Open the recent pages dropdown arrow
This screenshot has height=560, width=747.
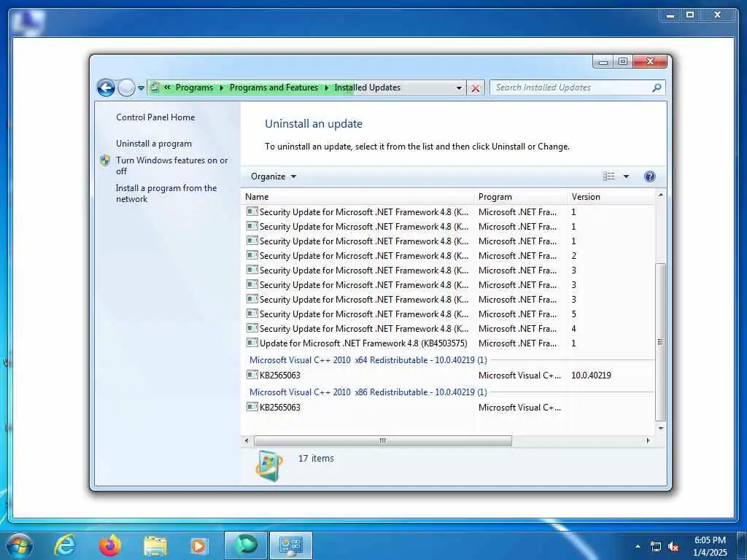141,88
